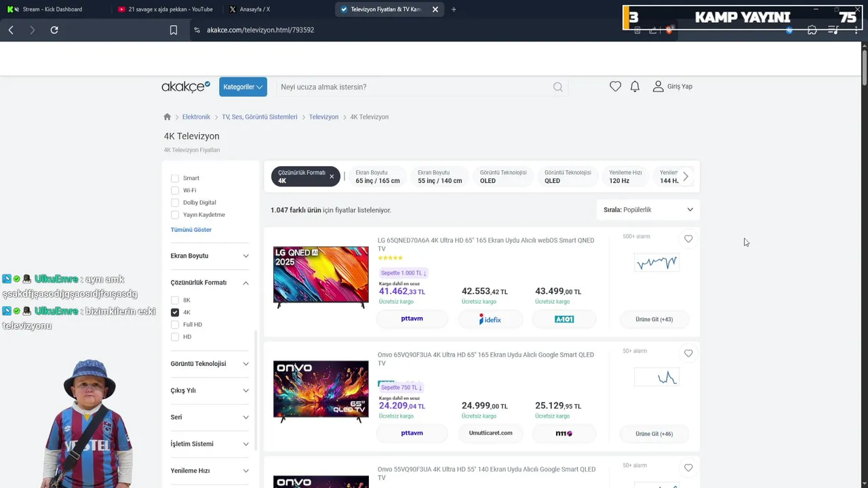The width and height of the screenshot is (868, 488).
Task: Filter by Ekran Boyutu 55 inç chip
Action: point(439,177)
